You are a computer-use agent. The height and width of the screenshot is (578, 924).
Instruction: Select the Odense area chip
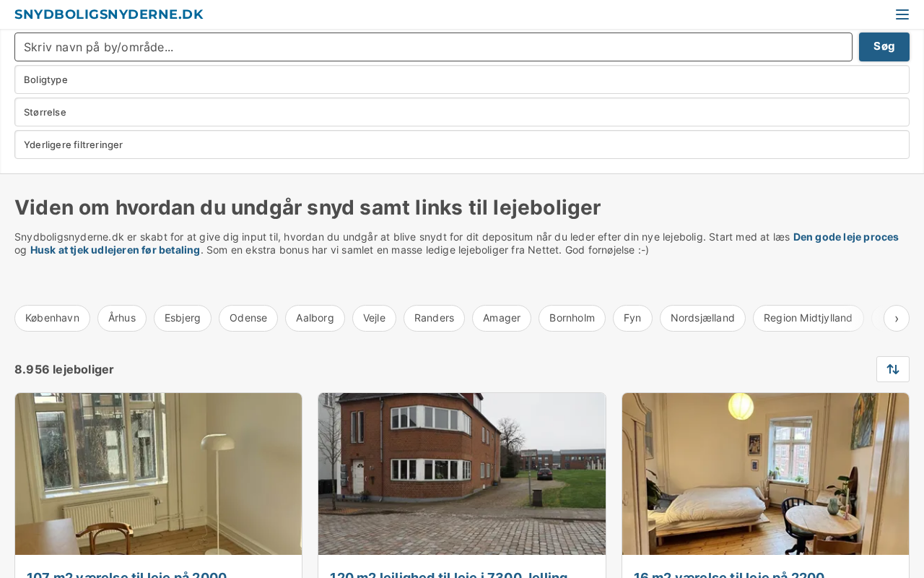tap(248, 318)
